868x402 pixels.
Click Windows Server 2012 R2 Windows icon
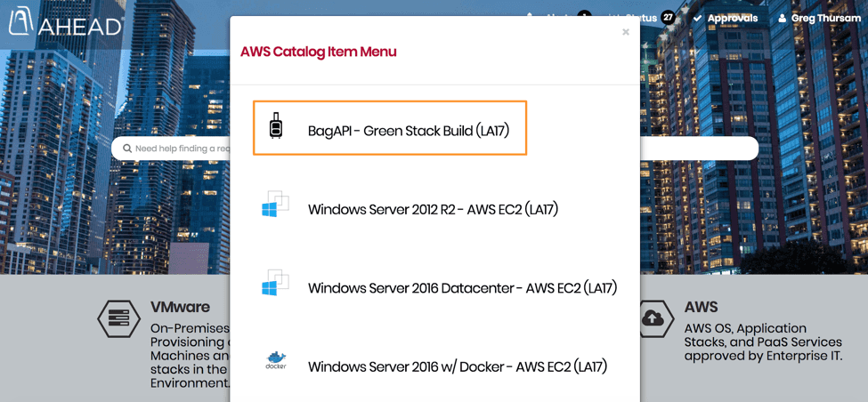[275, 204]
